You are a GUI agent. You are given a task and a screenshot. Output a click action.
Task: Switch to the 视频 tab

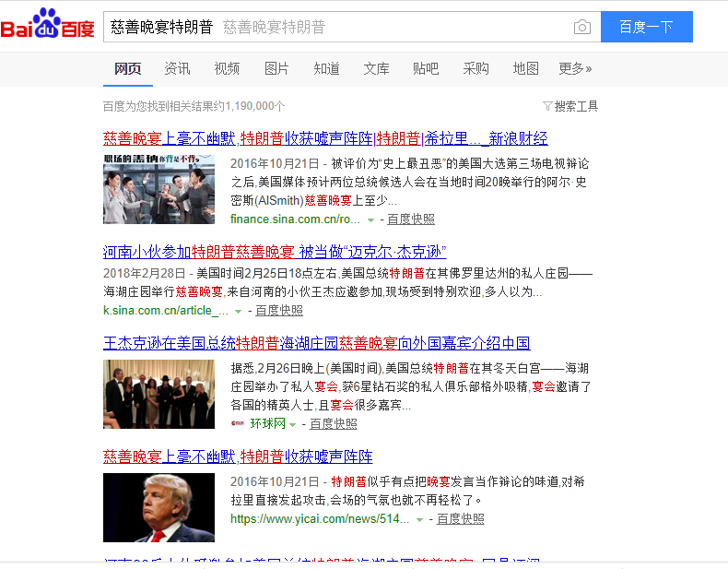click(x=227, y=69)
